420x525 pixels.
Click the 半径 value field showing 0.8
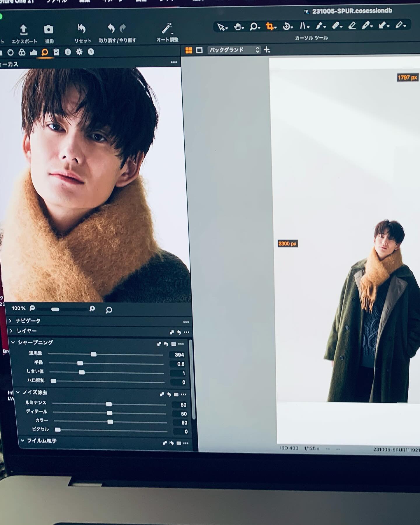tap(178, 364)
